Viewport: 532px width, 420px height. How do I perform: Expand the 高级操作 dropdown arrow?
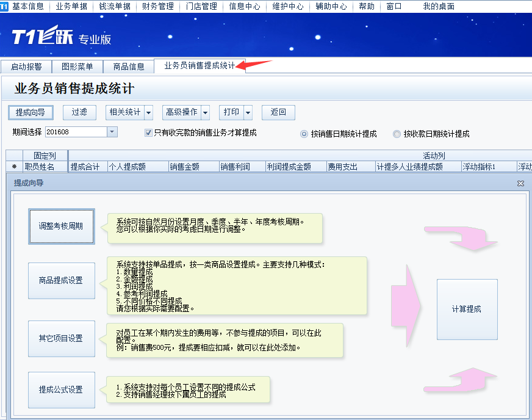(205, 112)
